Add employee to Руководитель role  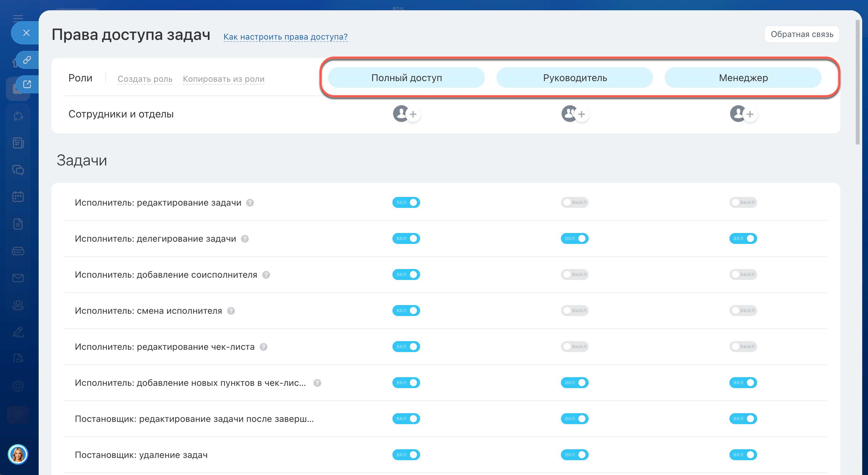point(581,115)
